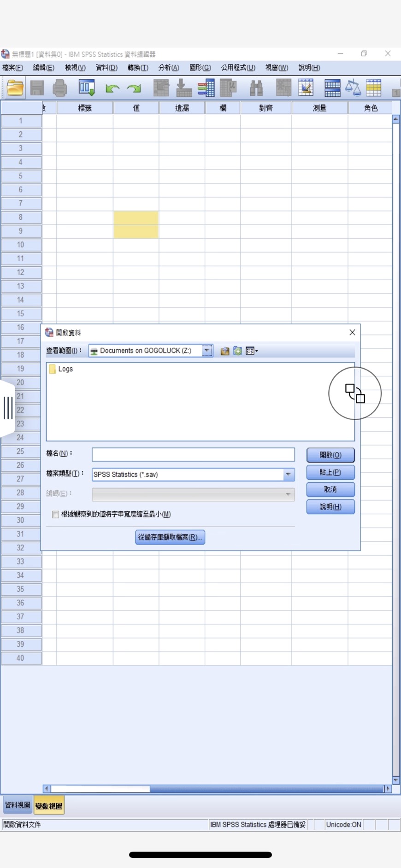Click Unicode:ON in the status bar
The width and height of the screenshot is (401, 868).
pyautogui.click(x=343, y=825)
